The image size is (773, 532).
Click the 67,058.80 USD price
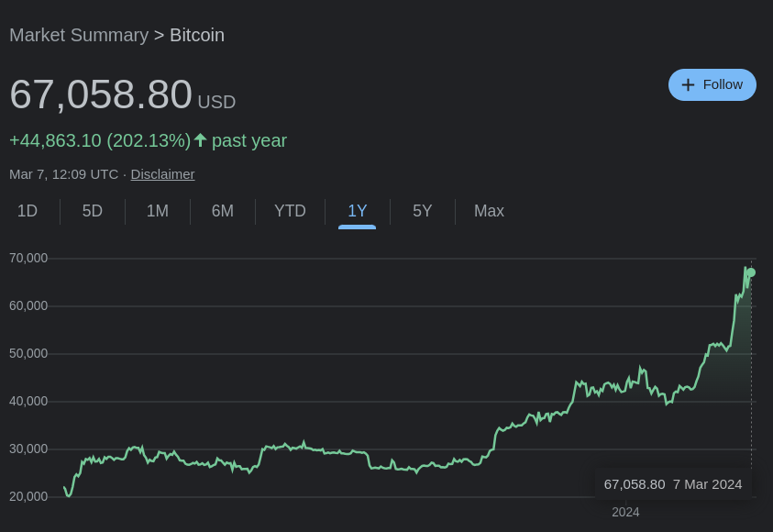pos(122,94)
